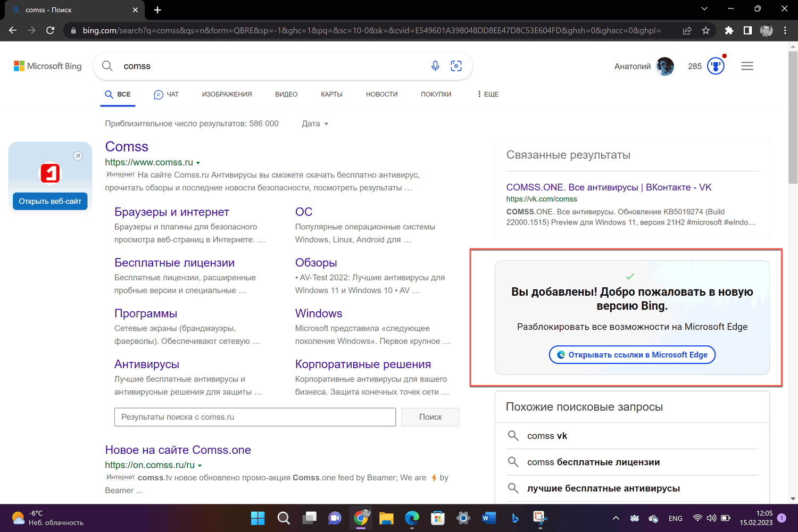Viewport: 798px width, 532px height.
Task: Open the Браузеры и интернет link
Action: [172, 212]
